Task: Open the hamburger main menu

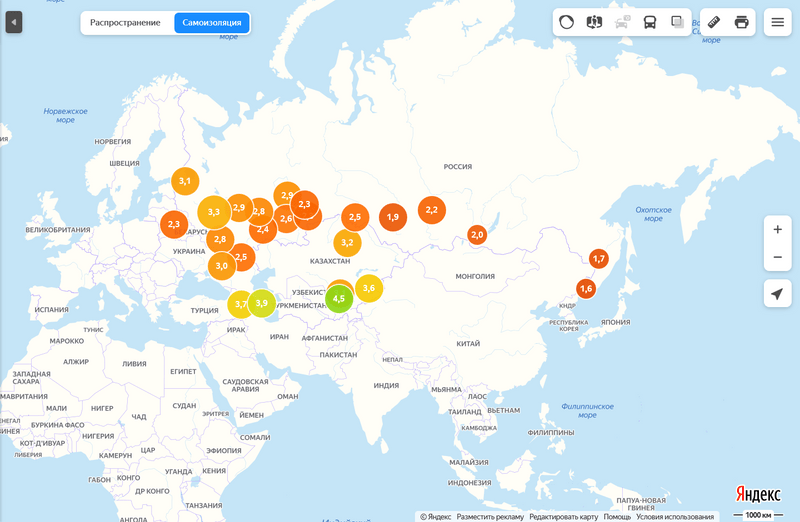Action: point(778,22)
